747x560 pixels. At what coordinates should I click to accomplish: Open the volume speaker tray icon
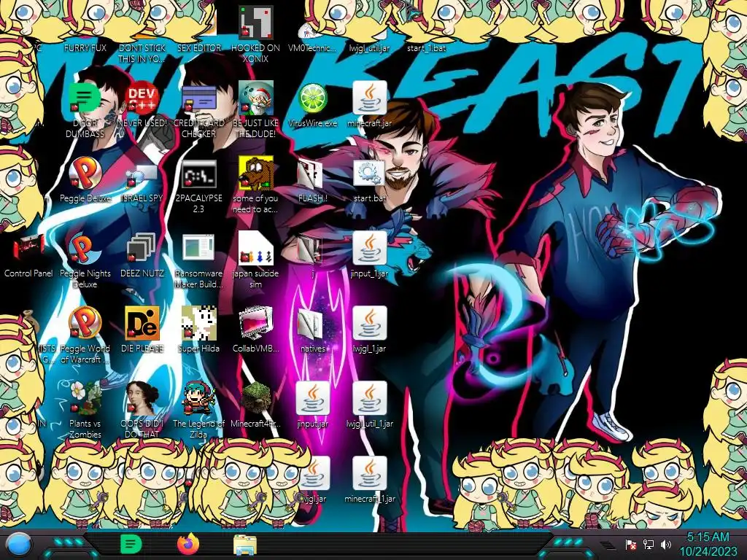coord(666,545)
